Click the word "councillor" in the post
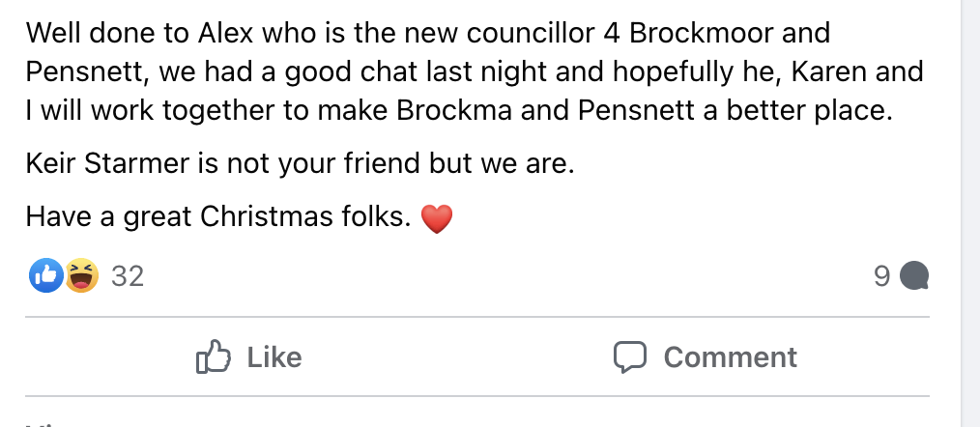 (528, 33)
